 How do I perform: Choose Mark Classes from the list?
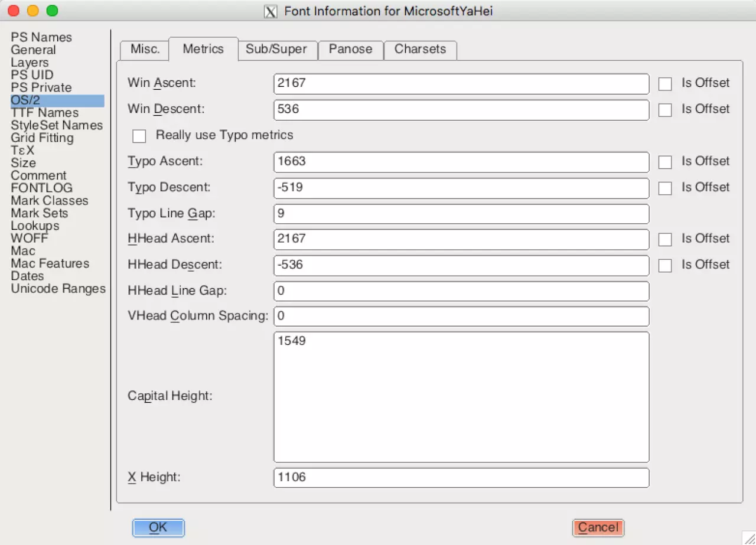tap(50, 201)
